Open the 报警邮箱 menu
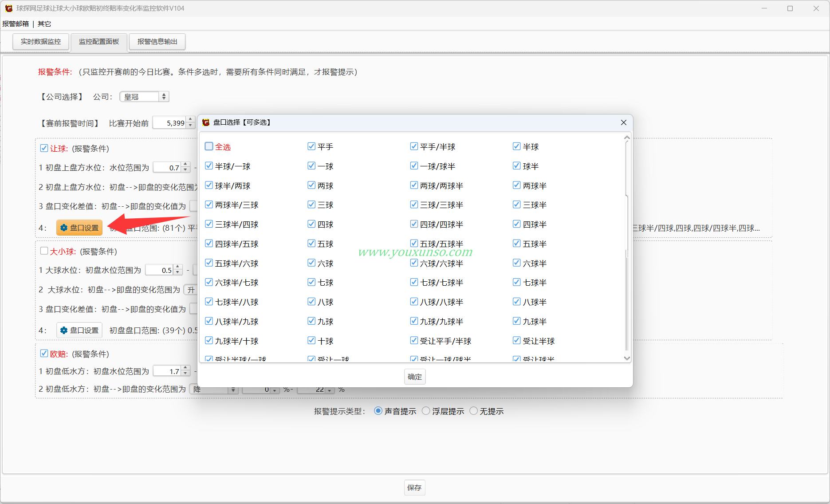830x504 pixels. click(16, 24)
